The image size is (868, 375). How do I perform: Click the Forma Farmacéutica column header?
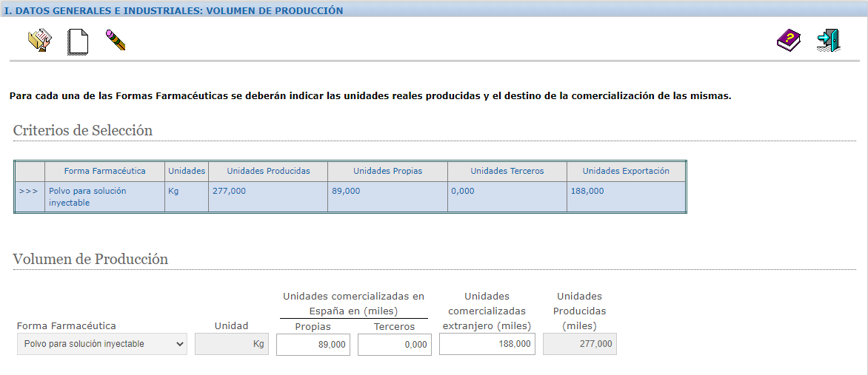(104, 171)
